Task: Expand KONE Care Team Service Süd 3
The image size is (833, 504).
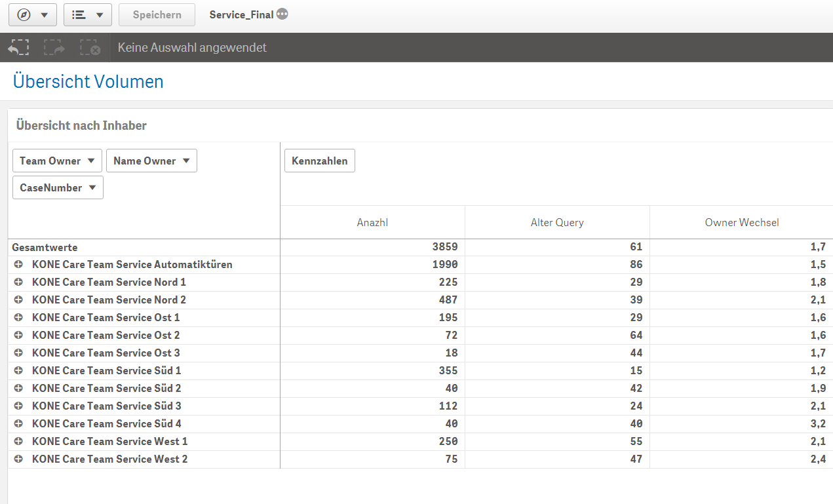Action: (x=18, y=406)
